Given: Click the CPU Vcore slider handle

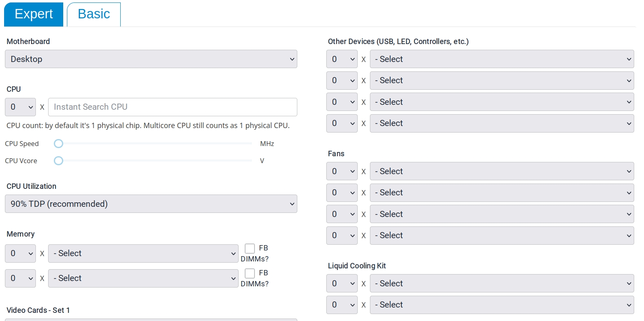Looking at the screenshot, I should (x=59, y=161).
